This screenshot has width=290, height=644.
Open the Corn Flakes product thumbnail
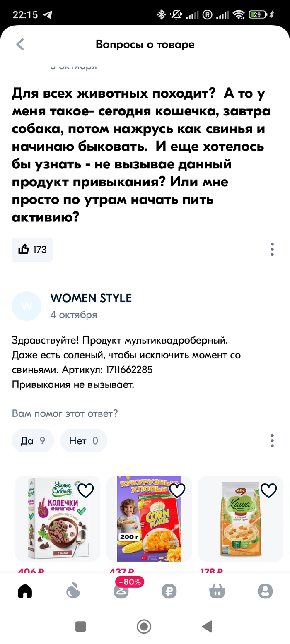[149, 519]
